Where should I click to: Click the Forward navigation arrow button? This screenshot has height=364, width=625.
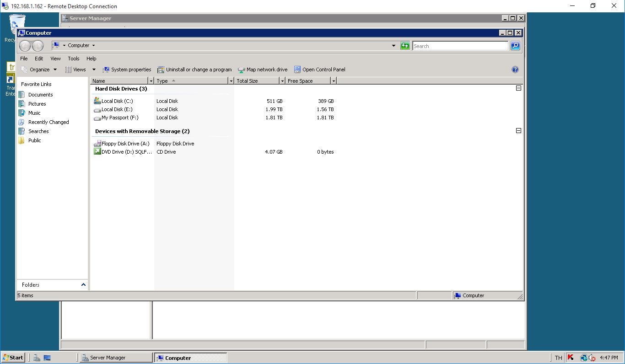point(38,46)
